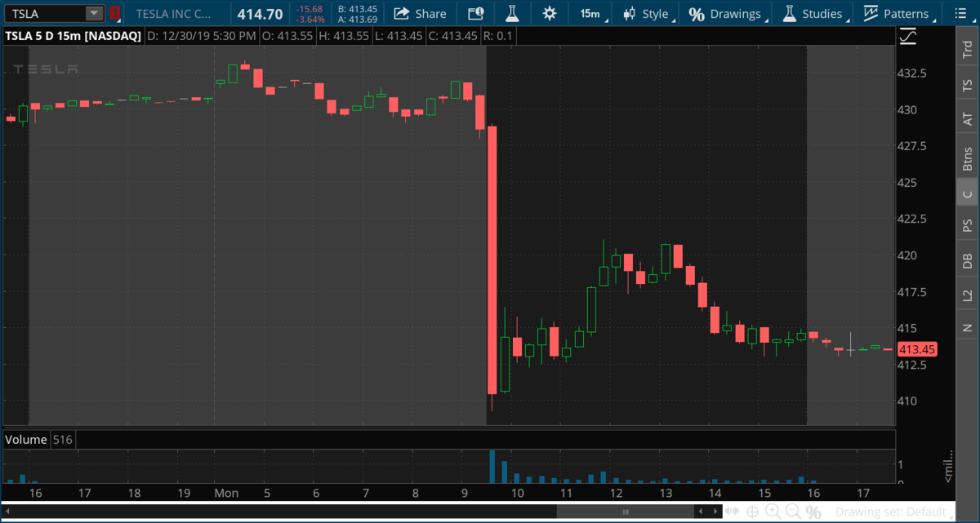This screenshot has height=523, width=980.
Task: Open the TS sidebar tab
Action: (x=968, y=85)
